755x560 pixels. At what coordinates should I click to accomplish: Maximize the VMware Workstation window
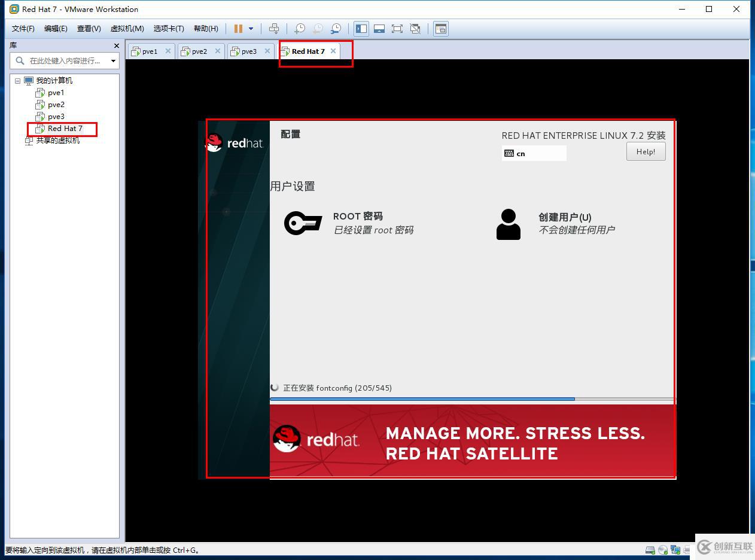click(x=709, y=9)
